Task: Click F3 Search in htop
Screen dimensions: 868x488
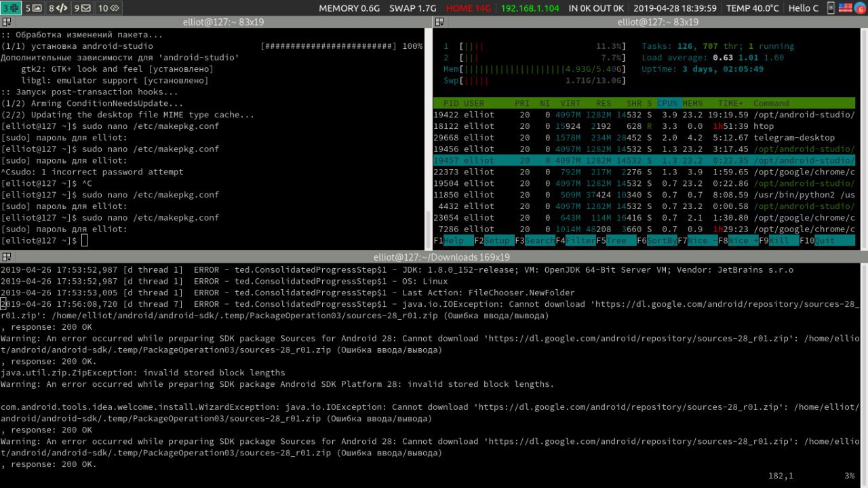Action: pos(535,240)
